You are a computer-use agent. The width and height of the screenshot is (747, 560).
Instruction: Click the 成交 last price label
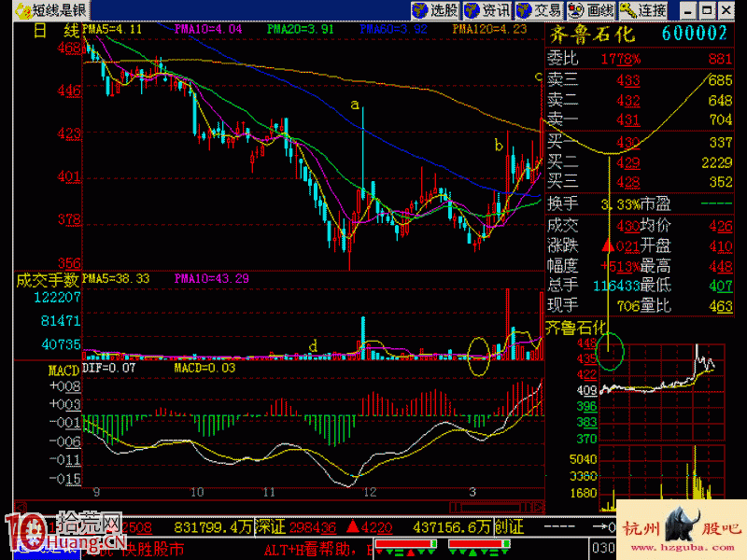(x=563, y=225)
